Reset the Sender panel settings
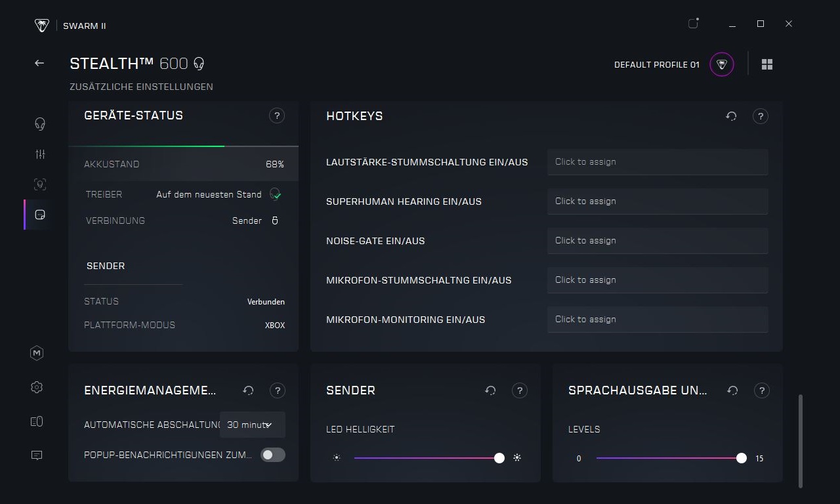 pyautogui.click(x=491, y=390)
